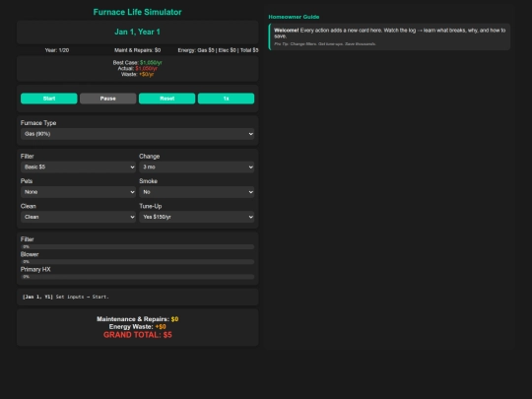Click the Furnace Life Simulator title
This screenshot has width=532, height=399.
[137, 12]
